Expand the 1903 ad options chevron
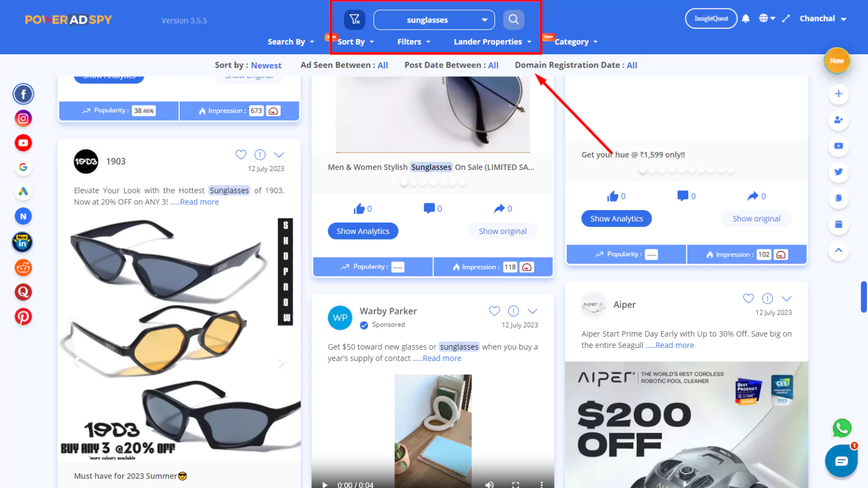 coord(279,155)
